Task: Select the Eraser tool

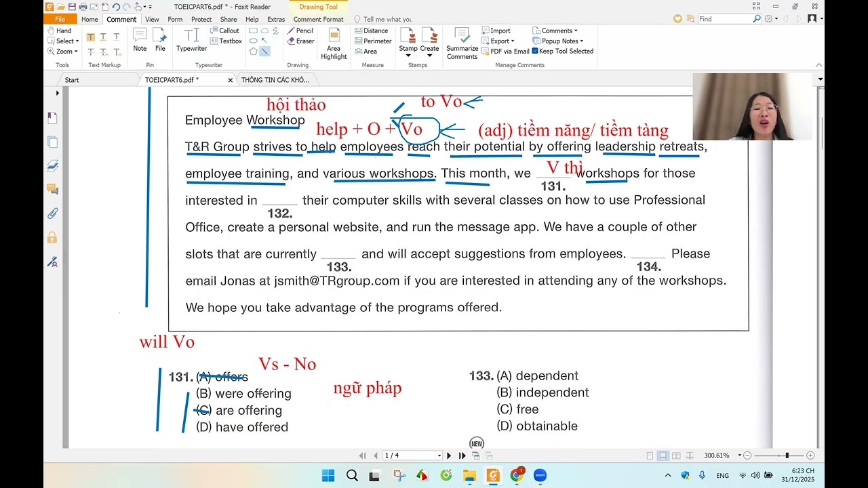Action: (300, 41)
